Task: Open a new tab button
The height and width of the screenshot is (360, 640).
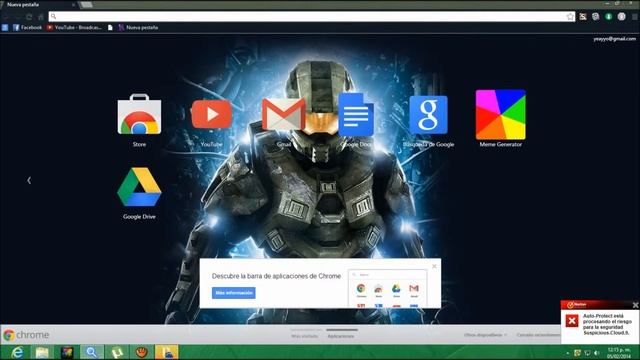Action: click(x=86, y=4)
